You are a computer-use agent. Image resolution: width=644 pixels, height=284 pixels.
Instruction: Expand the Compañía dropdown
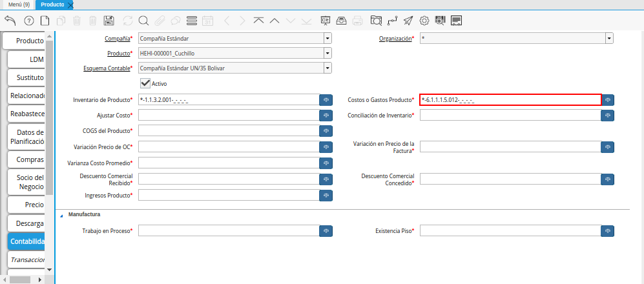[x=327, y=39]
